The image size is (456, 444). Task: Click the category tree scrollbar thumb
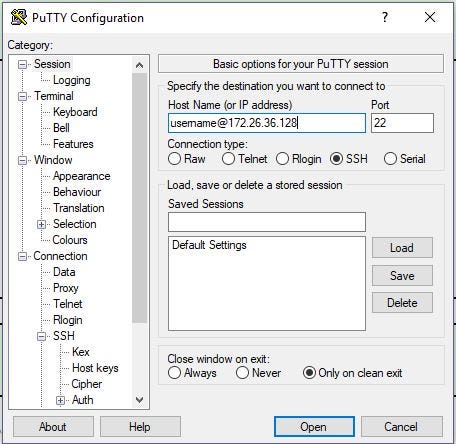click(140, 198)
